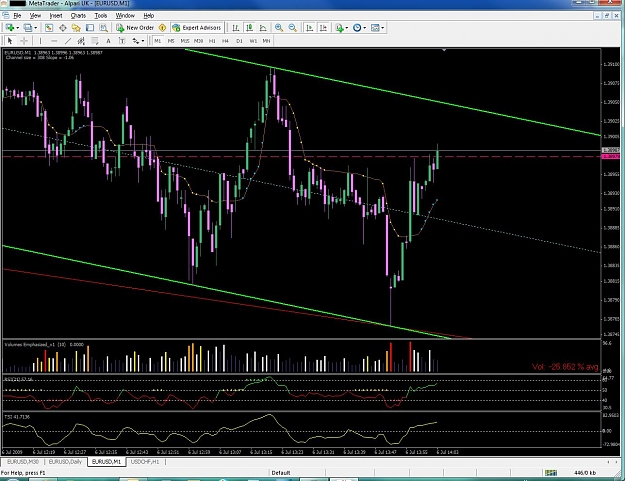The image size is (625, 481).
Task: Open the View menu
Action: coord(35,16)
